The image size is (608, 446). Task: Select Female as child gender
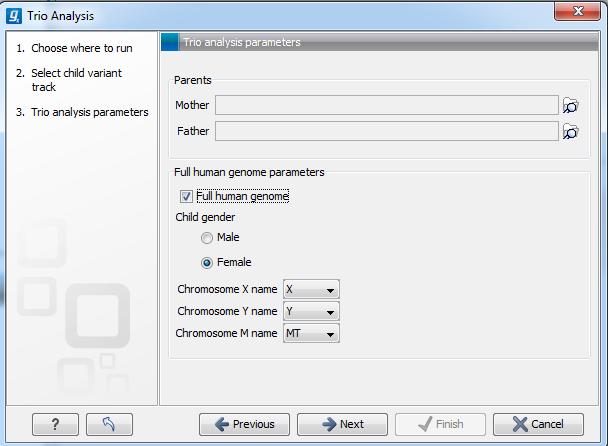[x=207, y=263]
